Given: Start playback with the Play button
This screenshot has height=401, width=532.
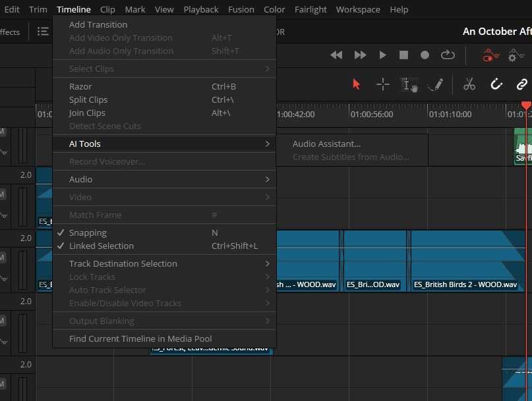Looking at the screenshot, I should point(382,55).
